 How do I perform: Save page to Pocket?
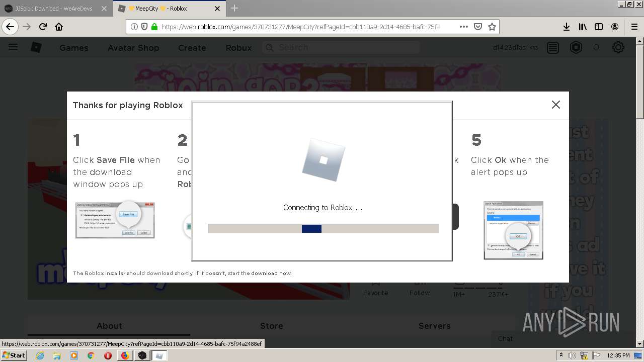pyautogui.click(x=478, y=27)
